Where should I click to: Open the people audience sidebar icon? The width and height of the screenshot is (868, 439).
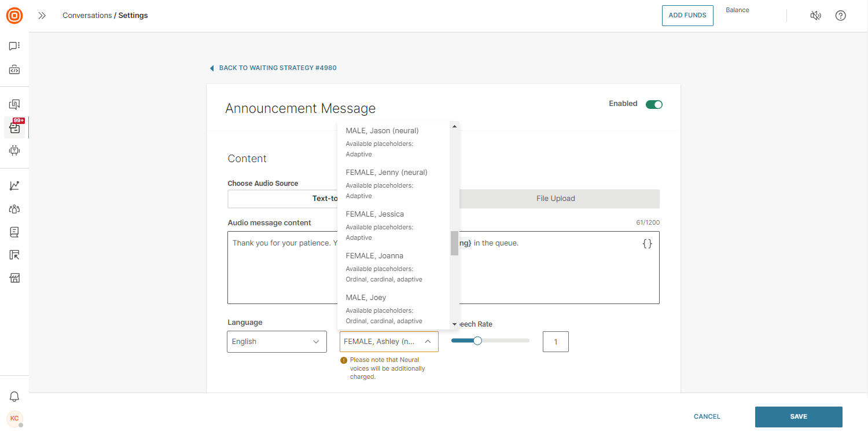click(14, 209)
